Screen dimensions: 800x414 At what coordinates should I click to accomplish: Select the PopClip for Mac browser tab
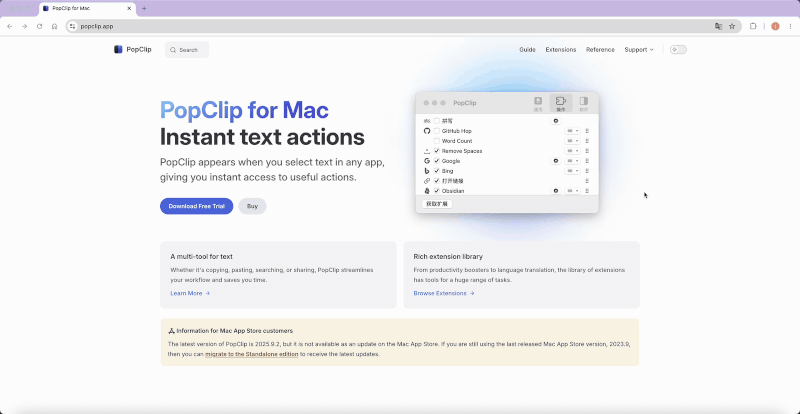(x=87, y=9)
